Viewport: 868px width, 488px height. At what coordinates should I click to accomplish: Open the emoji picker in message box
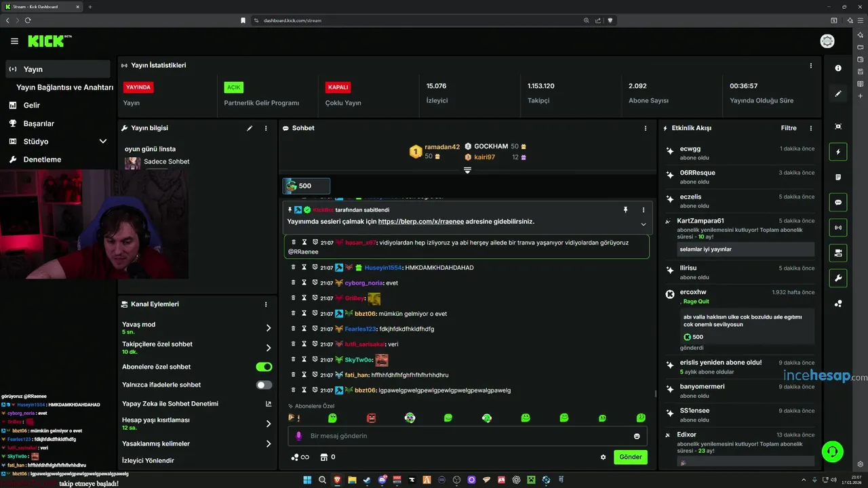click(637, 436)
